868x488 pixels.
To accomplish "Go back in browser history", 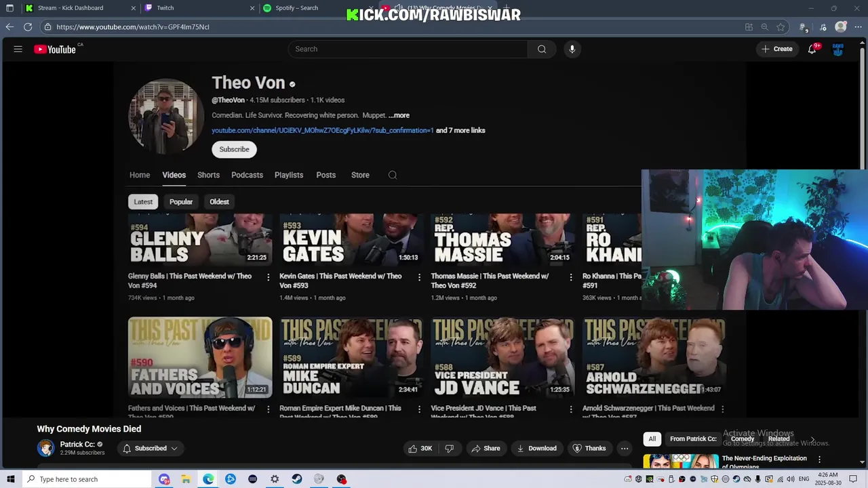I will coord(9,27).
